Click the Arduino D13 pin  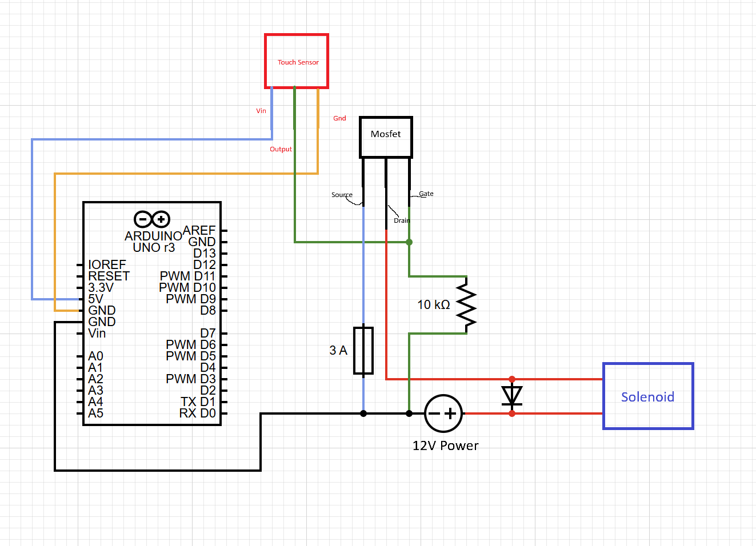(x=205, y=253)
